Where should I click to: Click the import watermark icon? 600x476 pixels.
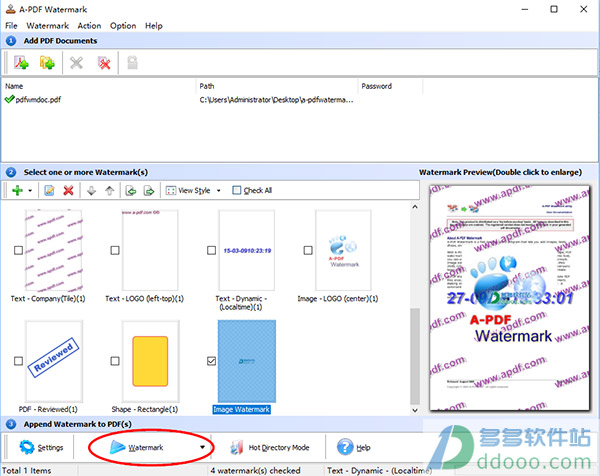131,190
